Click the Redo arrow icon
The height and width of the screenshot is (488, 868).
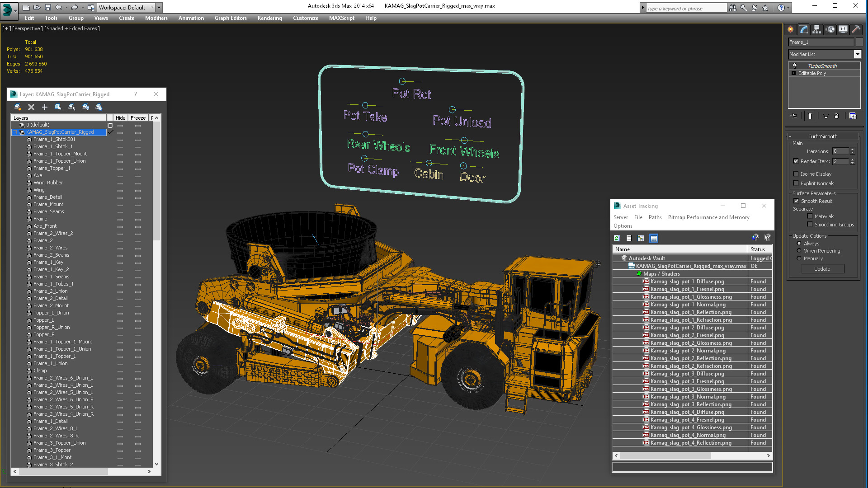(x=75, y=7)
